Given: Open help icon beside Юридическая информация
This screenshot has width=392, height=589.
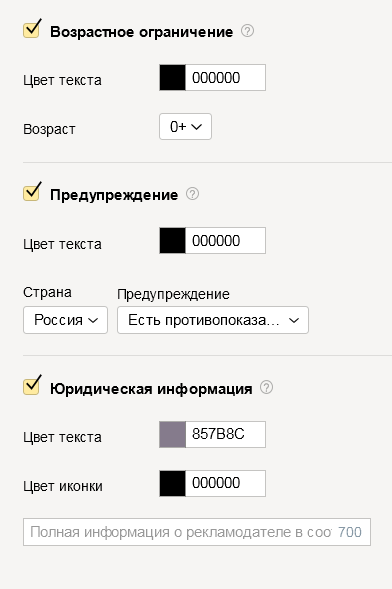Looking at the screenshot, I should click(266, 387).
